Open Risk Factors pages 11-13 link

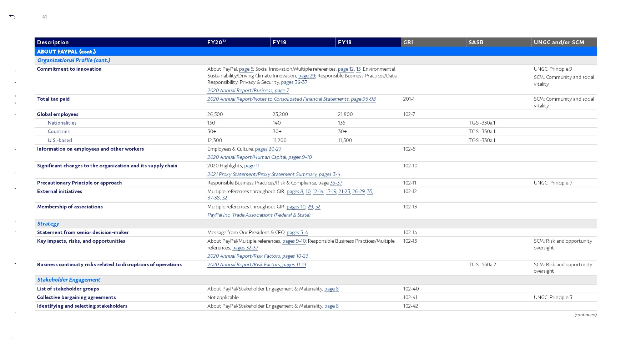click(x=257, y=265)
